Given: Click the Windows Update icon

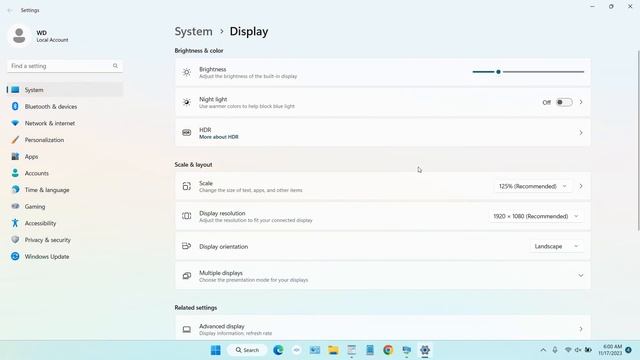Looking at the screenshot, I should pos(15,256).
